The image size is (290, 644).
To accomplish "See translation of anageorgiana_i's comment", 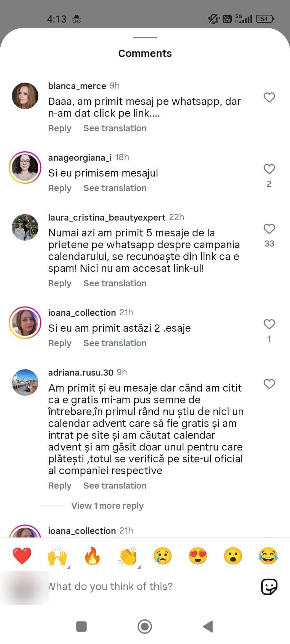I will pyautogui.click(x=115, y=188).
